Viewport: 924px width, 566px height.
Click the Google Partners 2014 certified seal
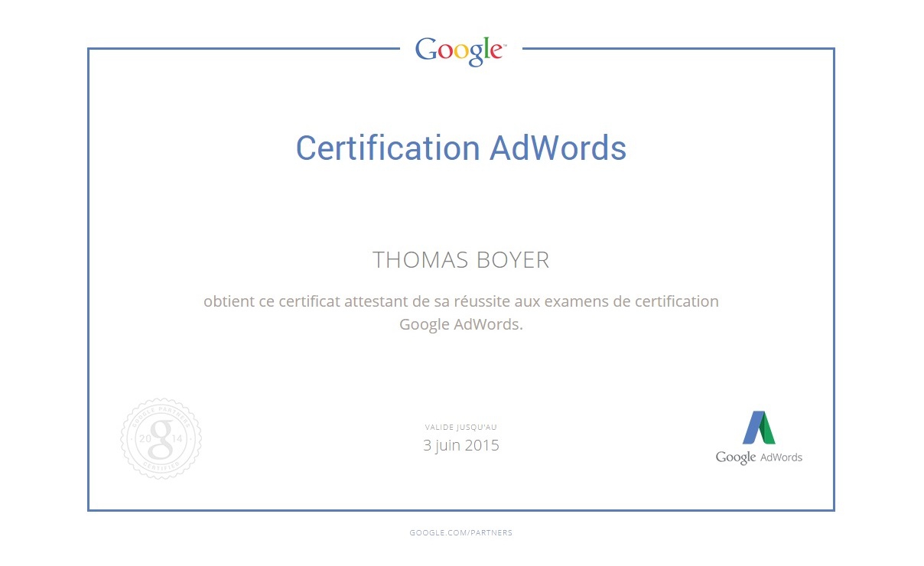(161, 438)
